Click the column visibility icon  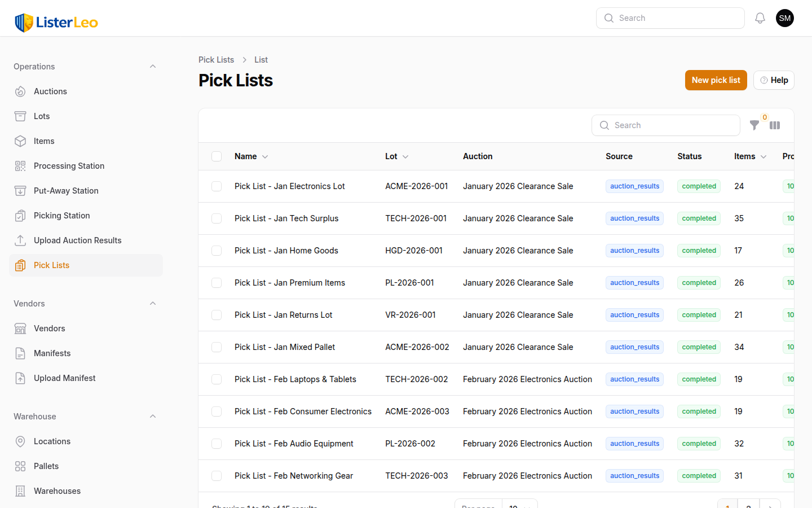775,125
